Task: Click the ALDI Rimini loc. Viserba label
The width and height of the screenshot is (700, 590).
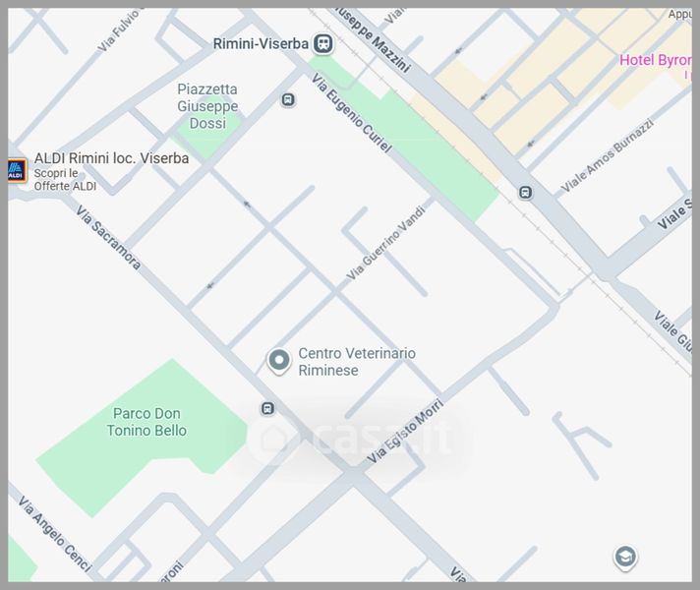Action: click(x=111, y=157)
